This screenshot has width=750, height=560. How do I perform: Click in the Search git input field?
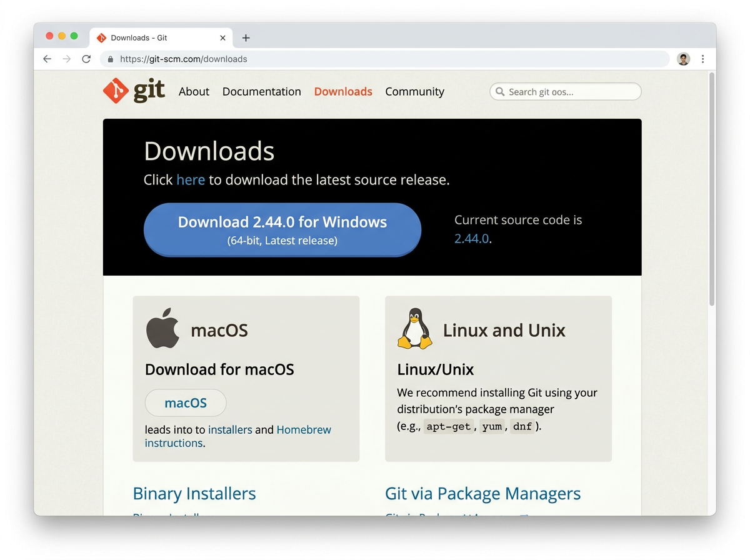pyautogui.click(x=566, y=92)
